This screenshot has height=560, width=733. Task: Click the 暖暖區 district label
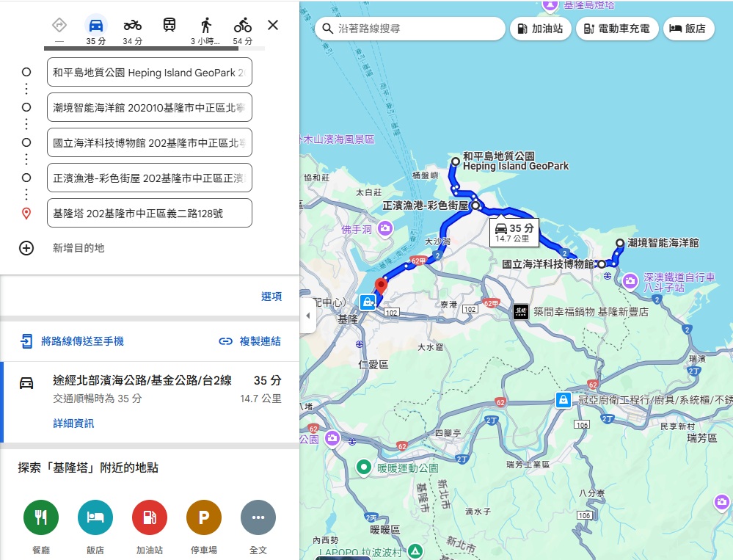[384, 530]
